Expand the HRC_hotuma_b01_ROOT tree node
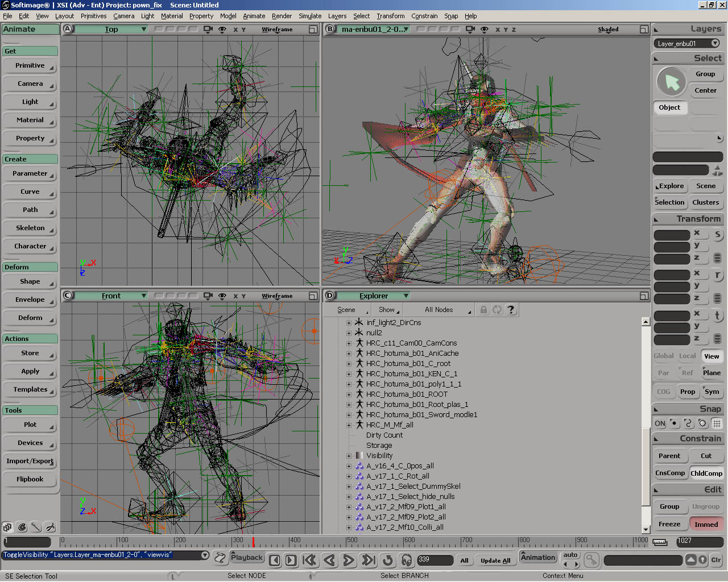Image resolution: width=728 pixels, height=582 pixels. point(349,394)
